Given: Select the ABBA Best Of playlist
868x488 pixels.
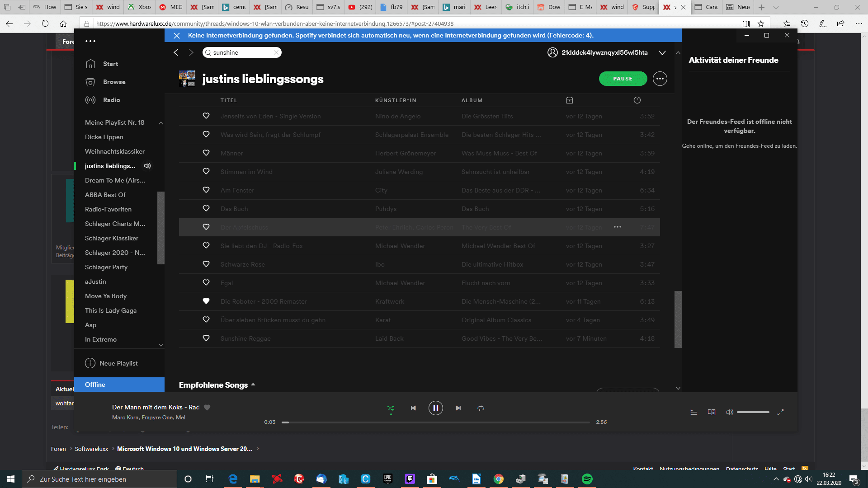Looking at the screenshot, I should (105, 195).
